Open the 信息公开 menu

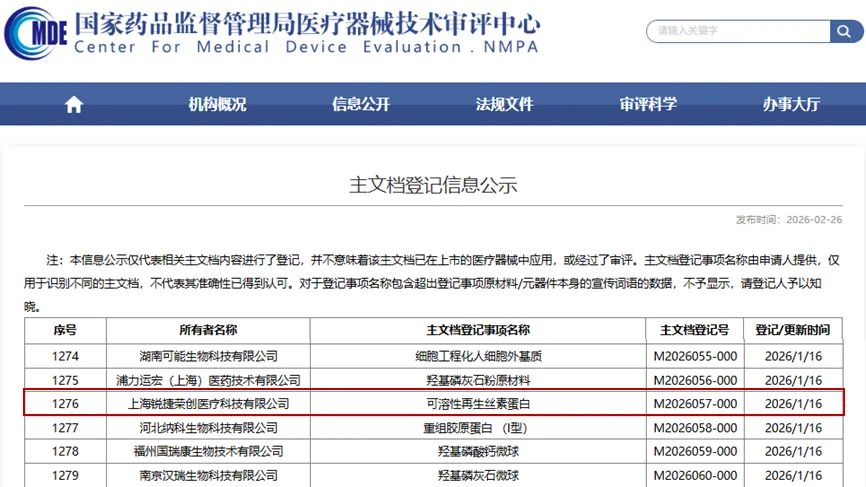[x=361, y=104]
